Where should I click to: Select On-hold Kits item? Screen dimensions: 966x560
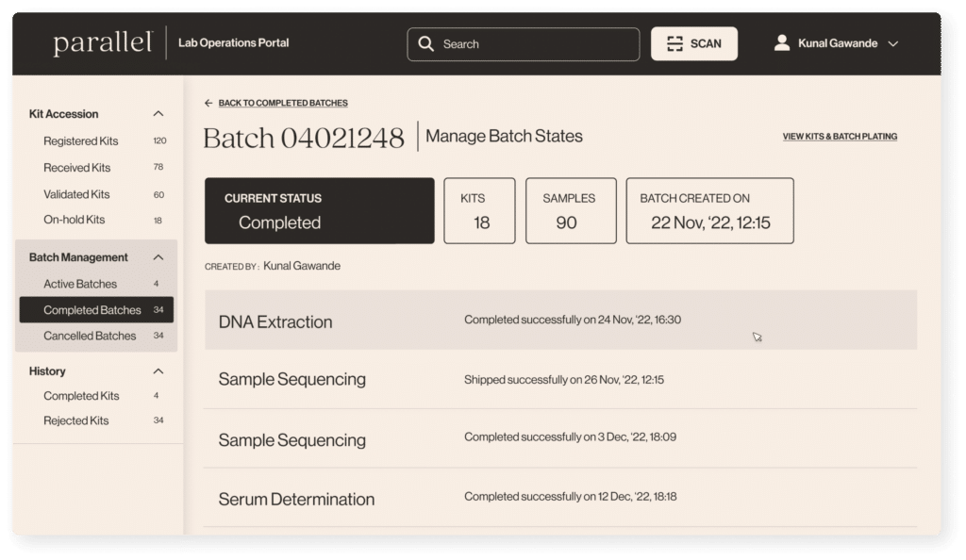74,220
